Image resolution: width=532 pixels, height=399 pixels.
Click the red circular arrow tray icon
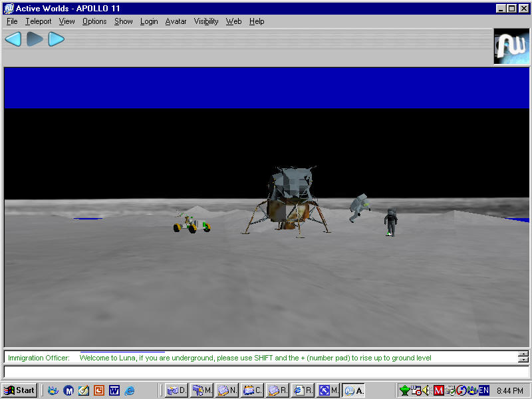[462, 390]
